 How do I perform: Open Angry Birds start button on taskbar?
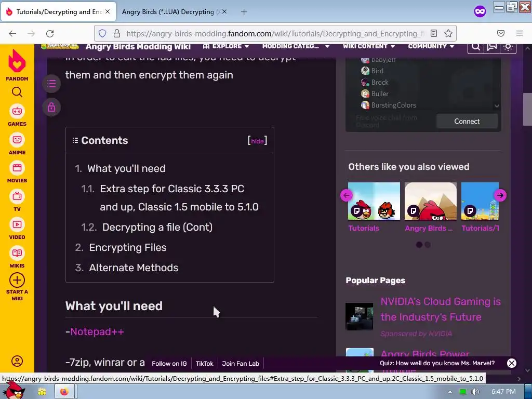point(14,390)
